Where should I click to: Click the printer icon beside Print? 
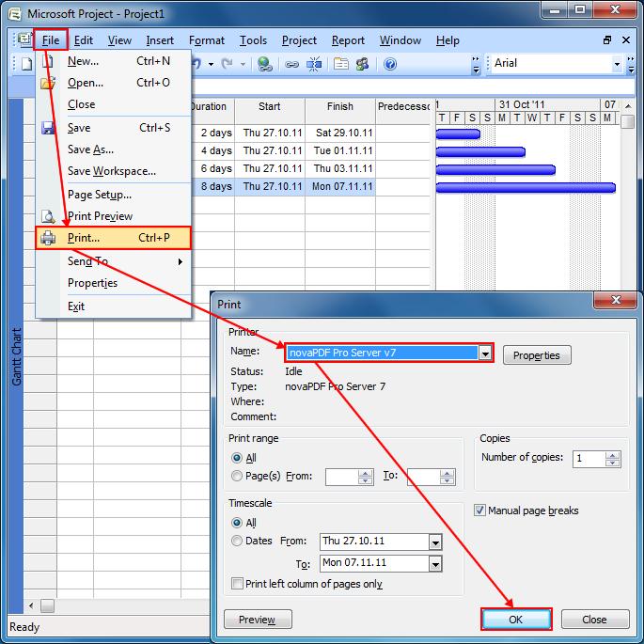[x=48, y=238]
